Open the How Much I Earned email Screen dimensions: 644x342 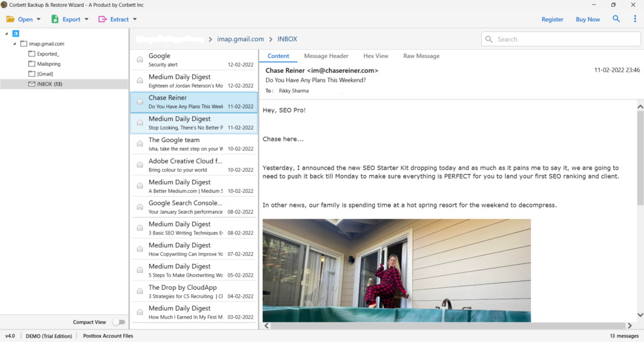tap(194, 312)
